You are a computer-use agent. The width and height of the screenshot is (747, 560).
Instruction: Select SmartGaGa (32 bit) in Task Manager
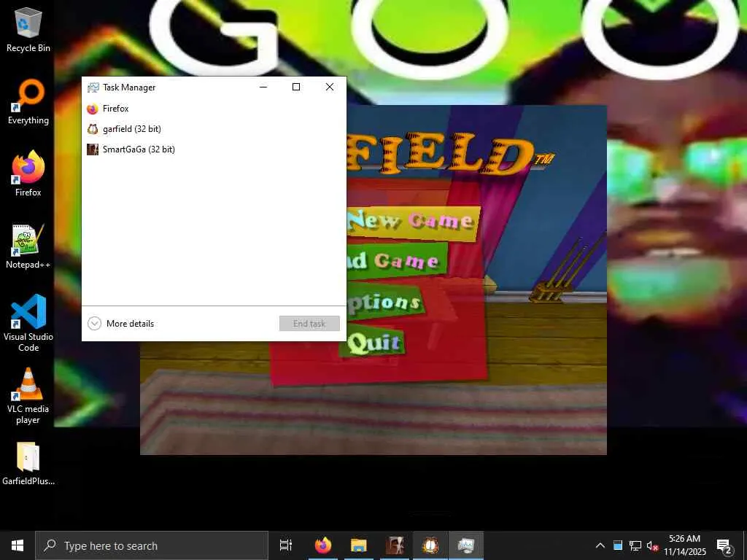point(214,149)
